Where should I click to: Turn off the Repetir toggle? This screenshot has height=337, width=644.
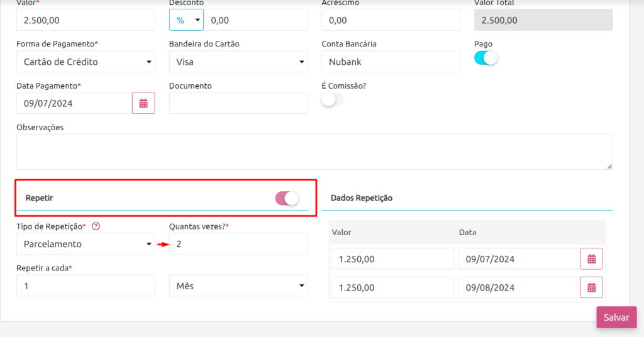[287, 198]
